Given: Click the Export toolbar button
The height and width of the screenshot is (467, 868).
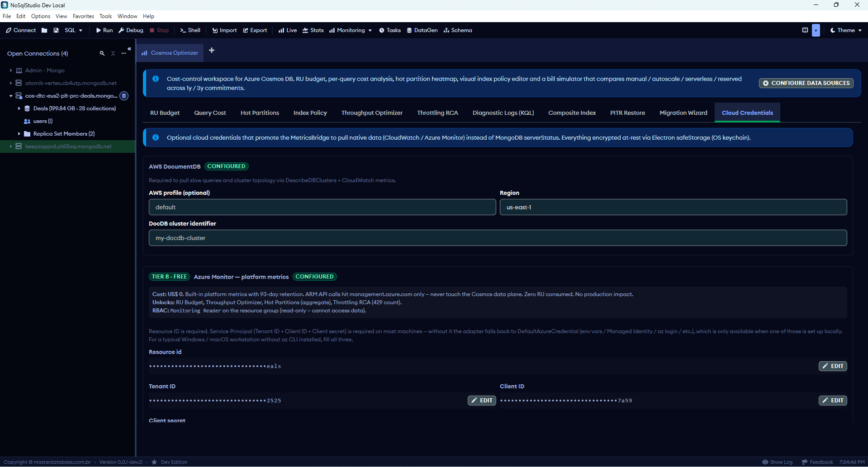Looking at the screenshot, I should click(255, 30).
